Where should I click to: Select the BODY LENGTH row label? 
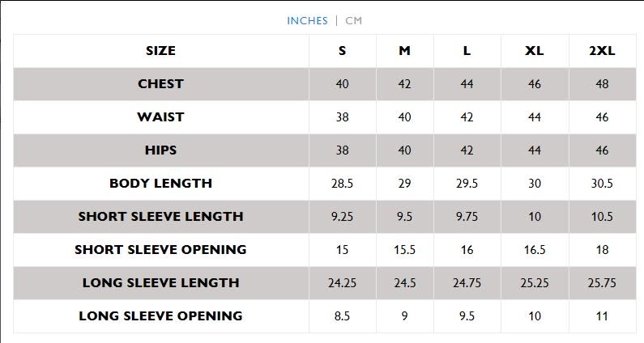click(x=160, y=184)
